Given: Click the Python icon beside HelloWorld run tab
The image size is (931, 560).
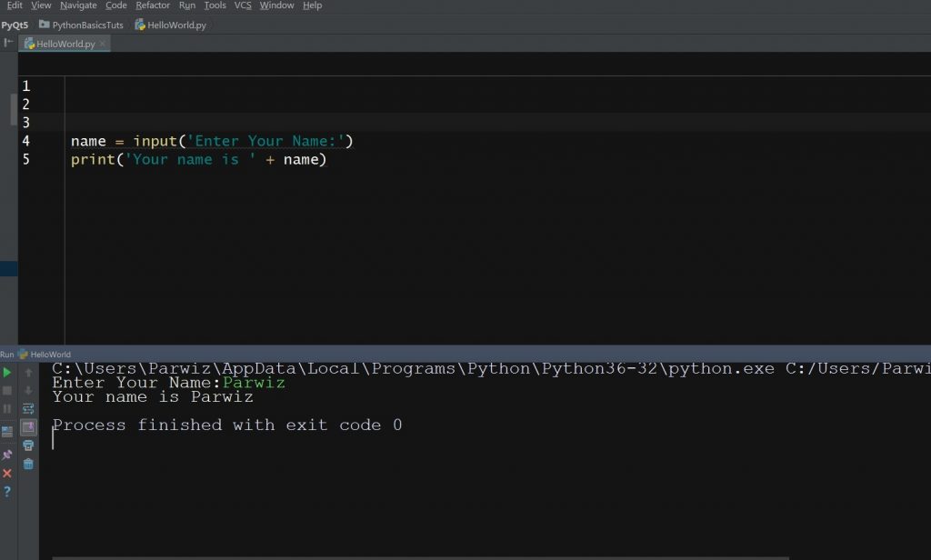Looking at the screenshot, I should (23, 354).
